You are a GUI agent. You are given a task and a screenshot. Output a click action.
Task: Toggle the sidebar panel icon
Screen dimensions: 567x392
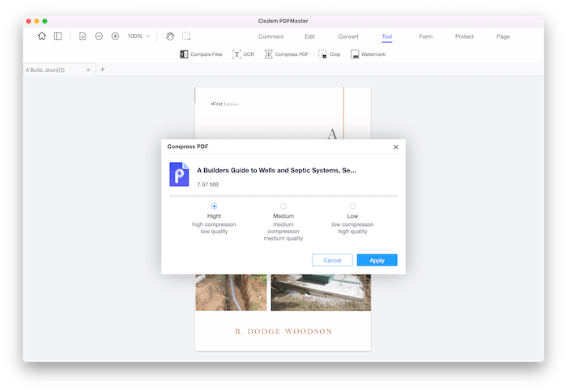pos(58,36)
